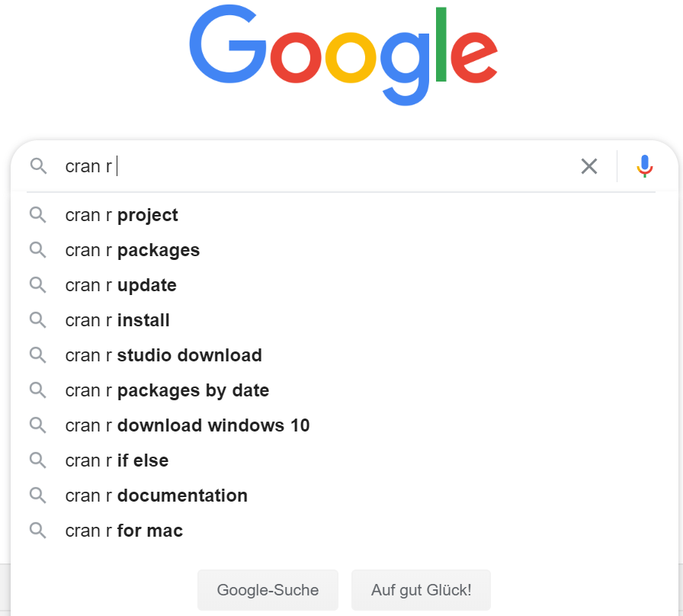This screenshot has height=616, width=683.
Task: Click into the search text field
Action: coord(343,166)
